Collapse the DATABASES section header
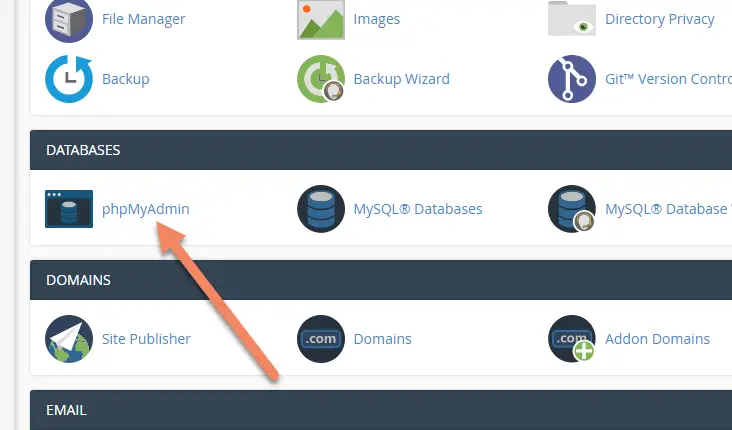This screenshot has height=430, width=732. pos(381,150)
